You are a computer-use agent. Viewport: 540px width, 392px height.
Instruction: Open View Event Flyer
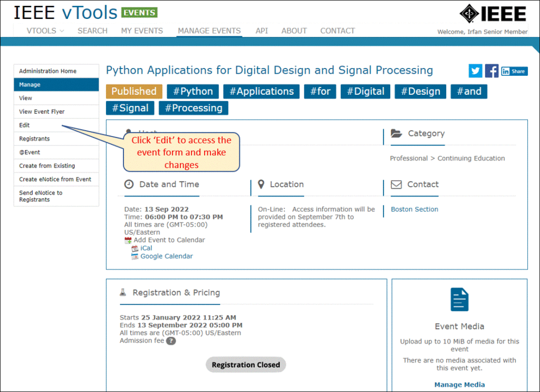tap(56, 112)
